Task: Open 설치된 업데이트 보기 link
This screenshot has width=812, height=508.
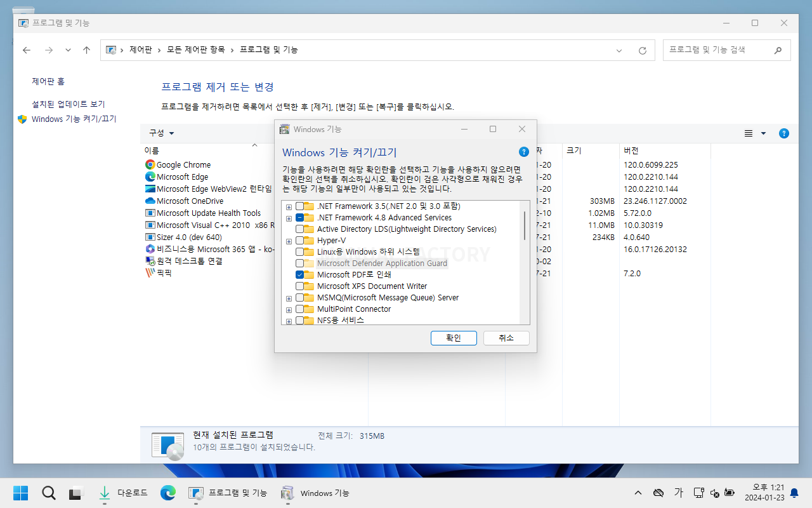Action: [69, 104]
